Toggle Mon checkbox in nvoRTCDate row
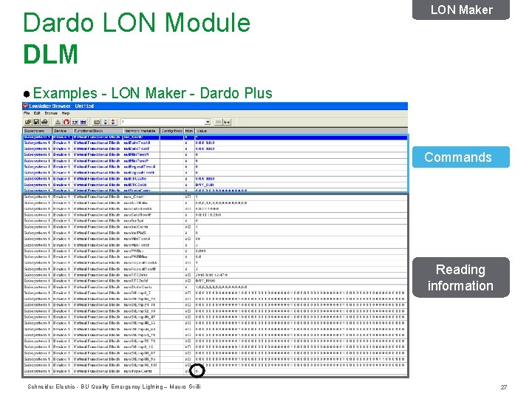The height and width of the screenshot is (399, 532). pos(189,275)
